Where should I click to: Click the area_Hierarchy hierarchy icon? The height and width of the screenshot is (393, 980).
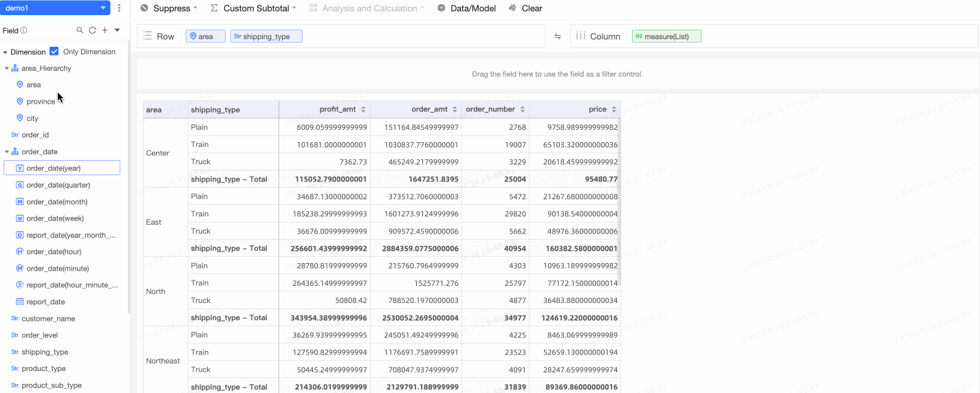(15, 69)
